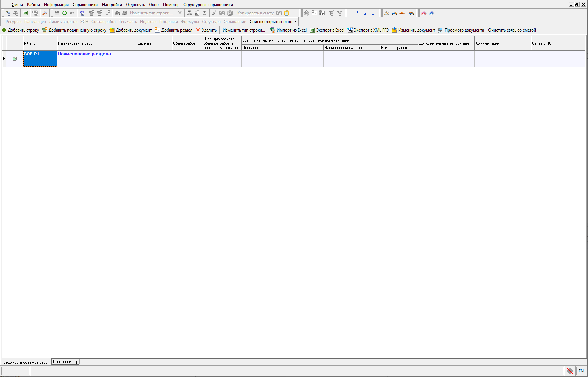Switch to the Предпросмотр tab
The width and height of the screenshot is (588, 377).
(x=66, y=362)
